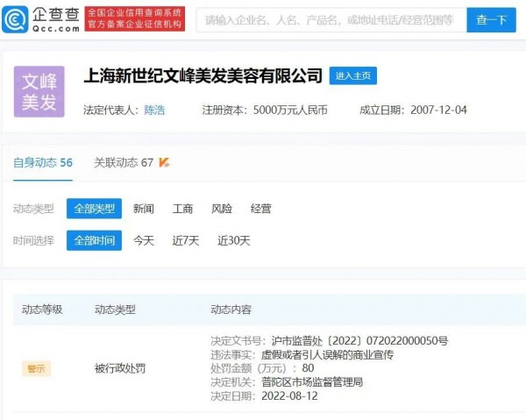Click the 被行政处罚 dynamic type cell
Screen dimensions: 526x420
pyautogui.click(x=120, y=368)
